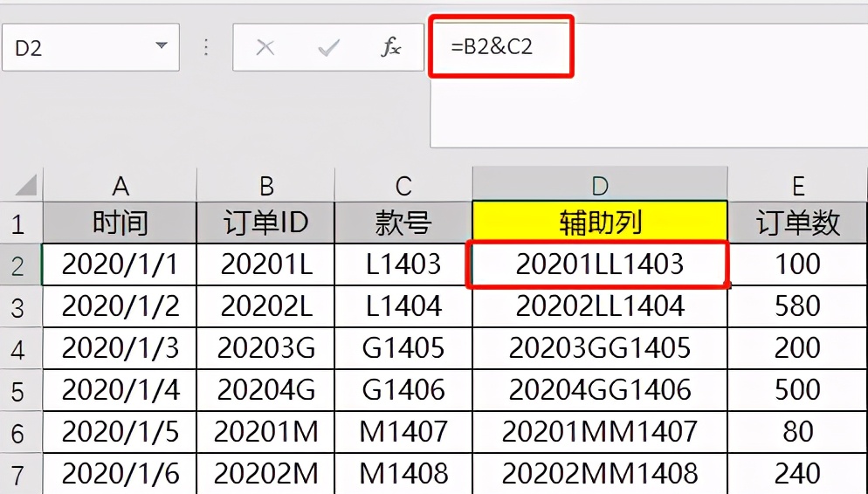Screen dimensions: 868x494
Task: Click the Name Box showing D2
Action: (91, 48)
